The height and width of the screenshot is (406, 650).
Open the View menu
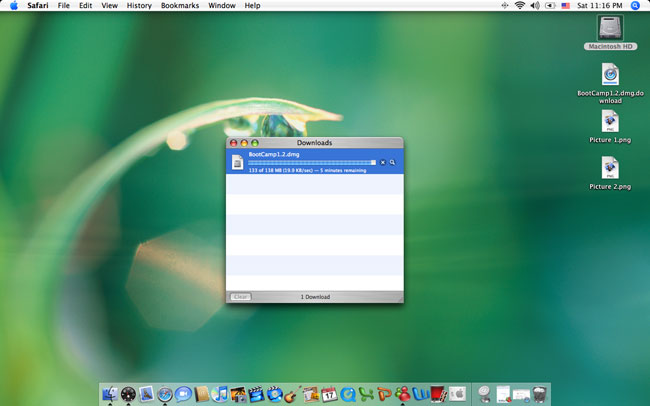click(x=109, y=5)
